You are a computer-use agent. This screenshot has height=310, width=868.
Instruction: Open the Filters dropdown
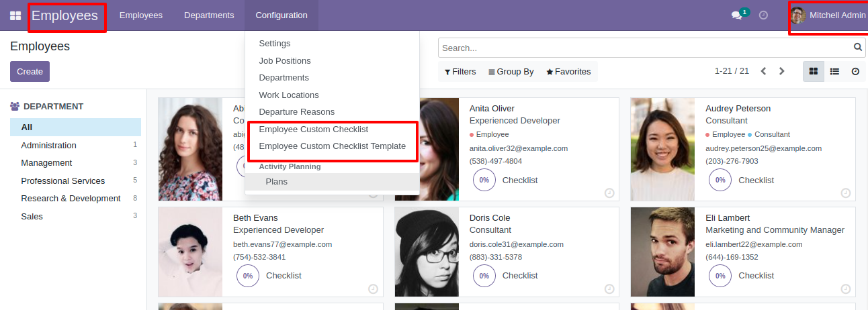click(x=460, y=72)
